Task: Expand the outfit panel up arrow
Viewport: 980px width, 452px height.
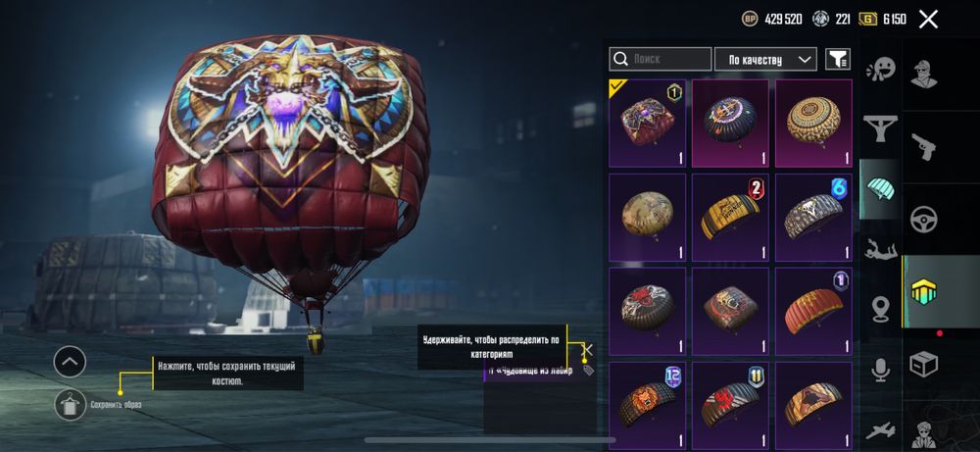Action: pos(70,362)
